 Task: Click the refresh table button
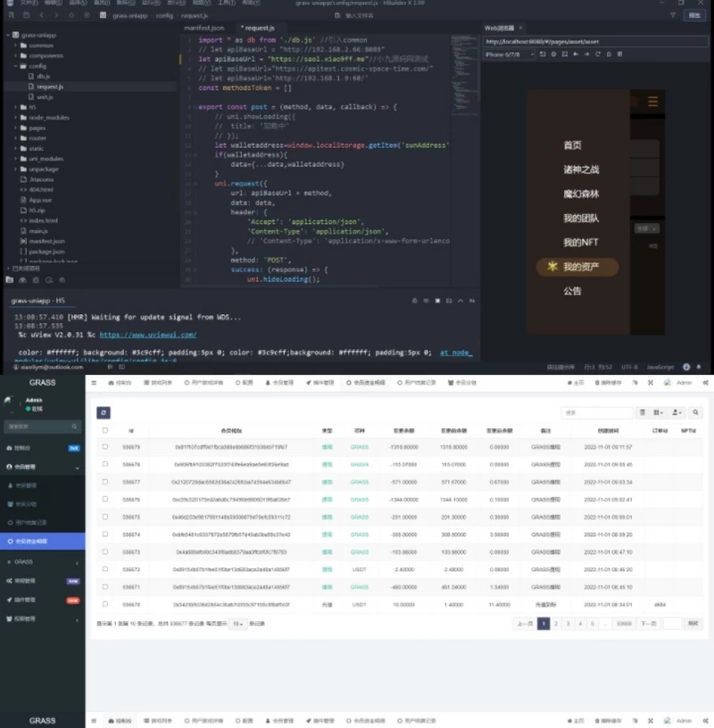pyautogui.click(x=104, y=412)
